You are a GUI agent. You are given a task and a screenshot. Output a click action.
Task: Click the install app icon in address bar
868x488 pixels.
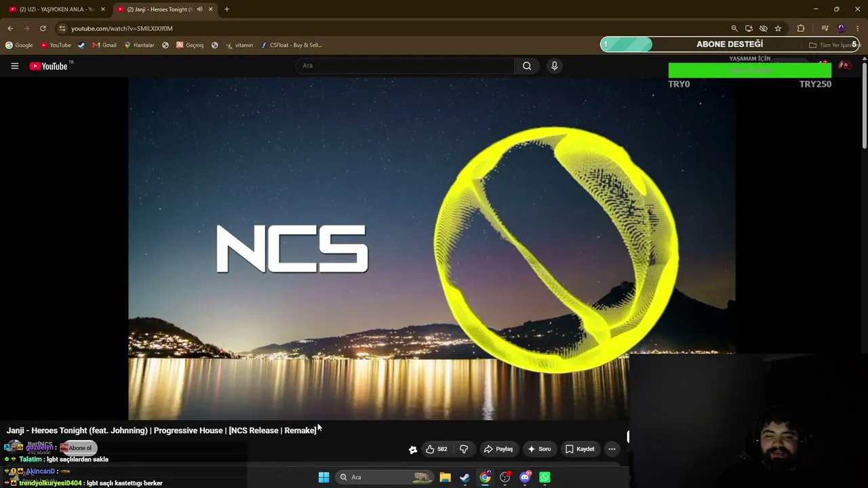(x=749, y=28)
